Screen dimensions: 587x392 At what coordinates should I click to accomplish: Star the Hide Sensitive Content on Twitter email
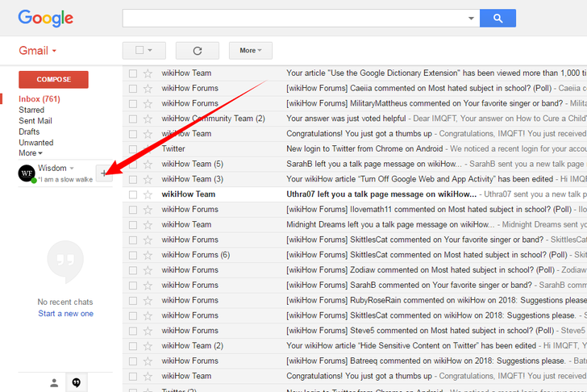pos(148,346)
